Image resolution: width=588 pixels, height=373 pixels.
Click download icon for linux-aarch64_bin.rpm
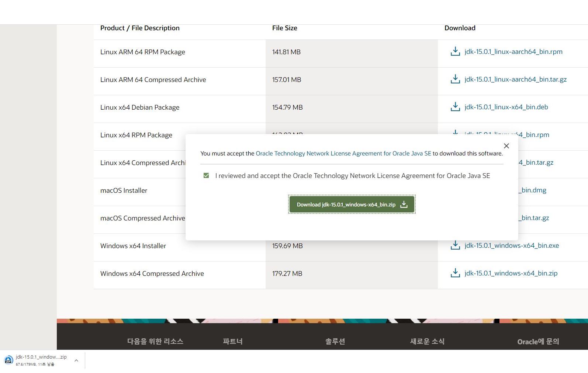coord(455,51)
